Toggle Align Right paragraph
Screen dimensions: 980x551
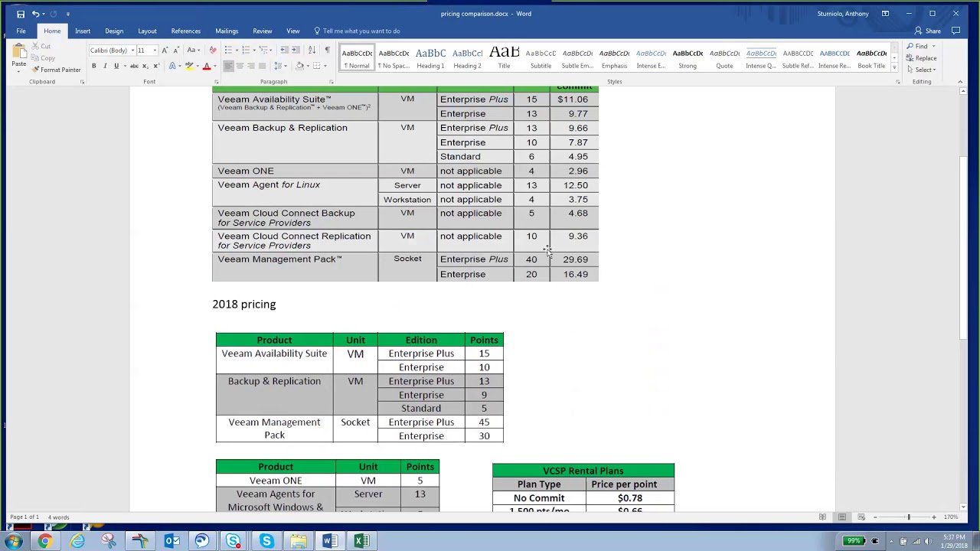251,66
